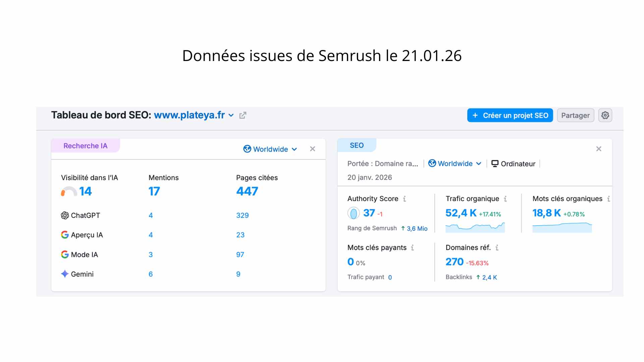Close the Recherche IA widget
This screenshot has height=362, width=644.
pos(312,149)
